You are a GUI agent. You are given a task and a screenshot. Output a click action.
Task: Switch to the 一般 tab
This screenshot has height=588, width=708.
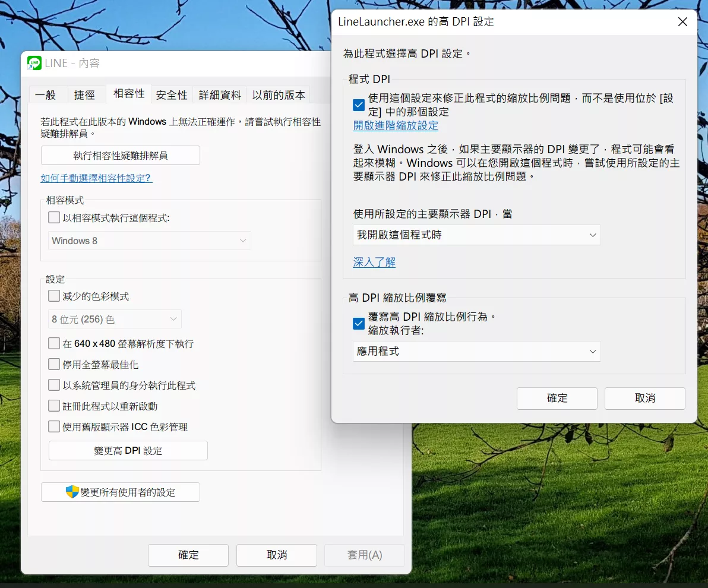coord(46,95)
